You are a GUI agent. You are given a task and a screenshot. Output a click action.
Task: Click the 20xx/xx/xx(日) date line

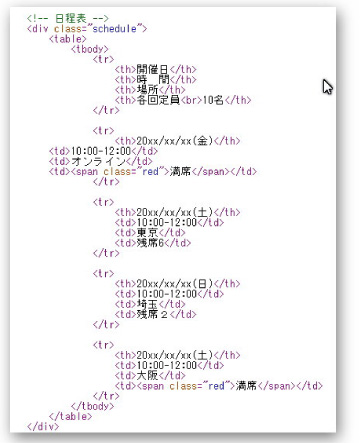click(x=177, y=283)
